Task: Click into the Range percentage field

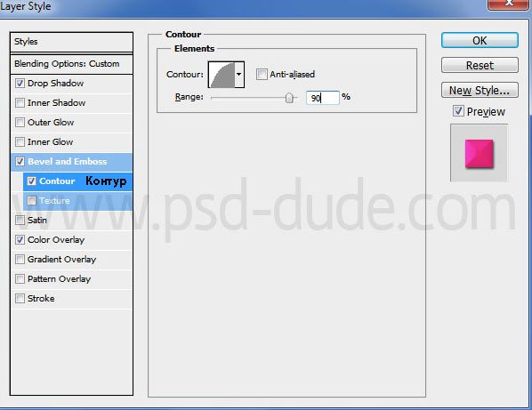Action: (322, 98)
